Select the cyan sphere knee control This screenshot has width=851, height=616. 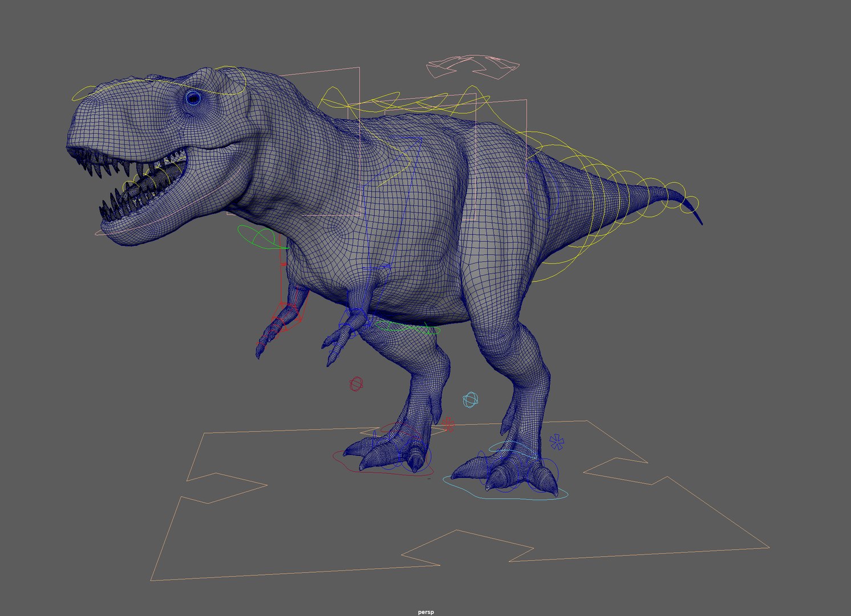tap(471, 399)
